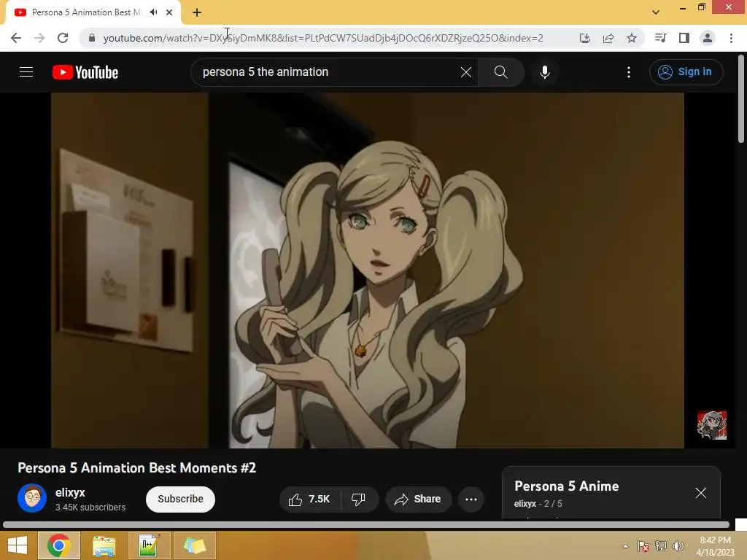Click the video title 'Persona 5 Animation Best Moments #2'
Image resolution: width=747 pixels, height=560 pixels.
pyautogui.click(x=136, y=467)
